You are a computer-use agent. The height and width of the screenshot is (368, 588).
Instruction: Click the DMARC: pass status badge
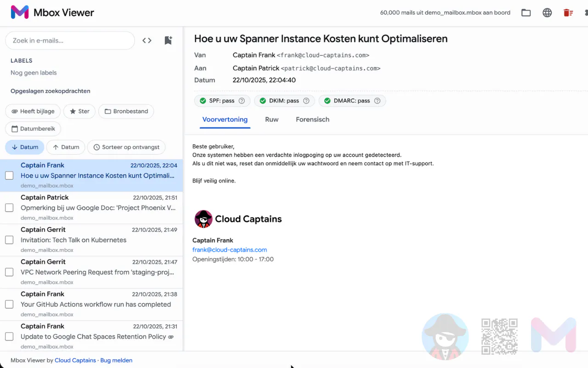coord(352,101)
